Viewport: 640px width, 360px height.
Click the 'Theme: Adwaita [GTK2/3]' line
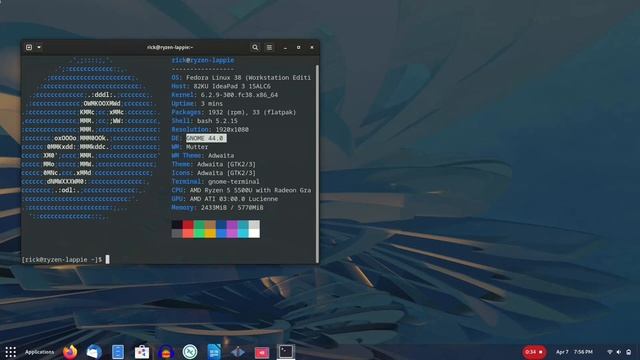tap(213, 164)
